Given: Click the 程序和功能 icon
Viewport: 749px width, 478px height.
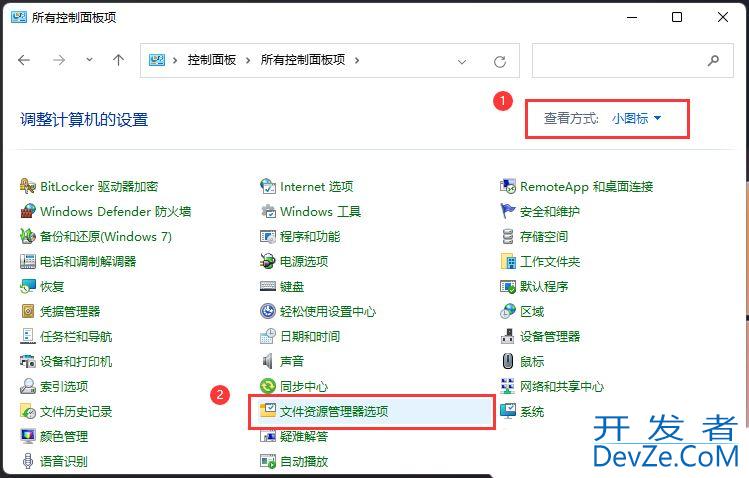Looking at the screenshot, I should tap(268, 236).
